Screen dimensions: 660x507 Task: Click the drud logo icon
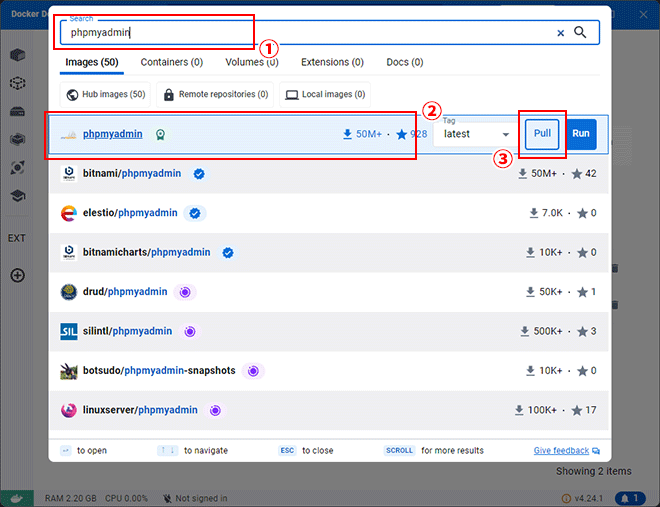click(x=69, y=292)
